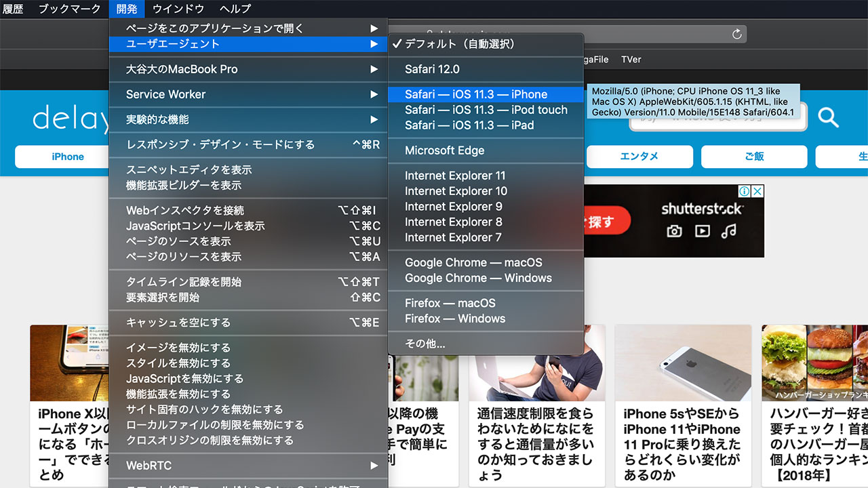Click the Safari address bar

567,34
